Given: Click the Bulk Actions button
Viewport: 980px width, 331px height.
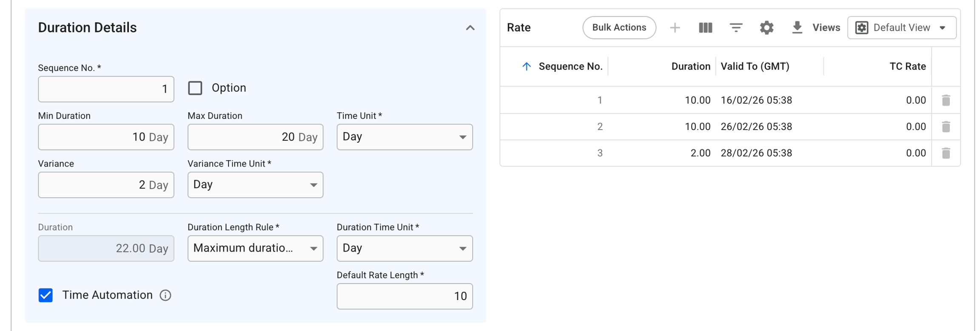Looking at the screenshot, I should coord(619,28).
